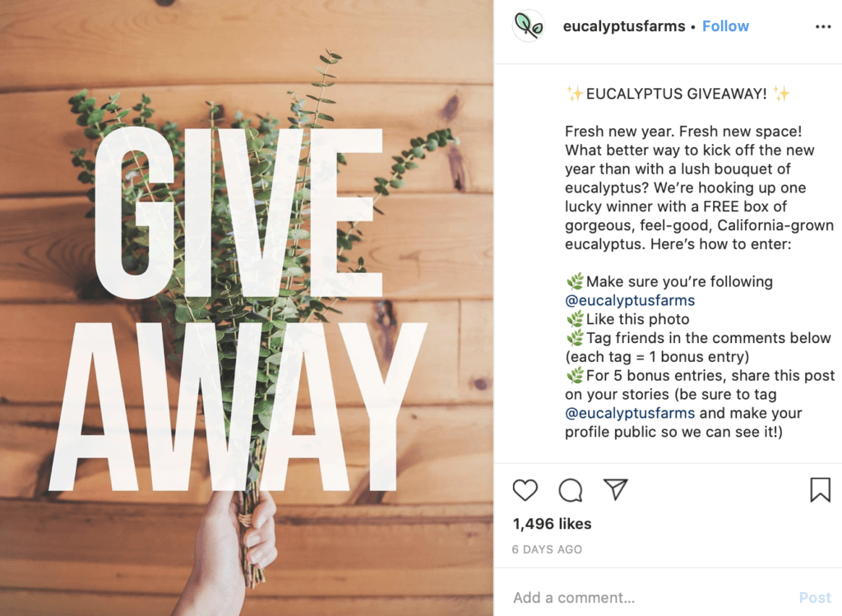The height and width of the screenshot is (616, 842).
Task: Open the eucalyptusfarms profile avatar
Action: 529,25
